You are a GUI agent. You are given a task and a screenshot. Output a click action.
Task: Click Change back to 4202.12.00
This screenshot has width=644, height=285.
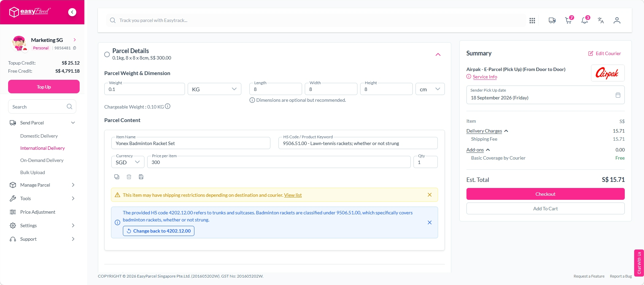click(x=159, y=231)
